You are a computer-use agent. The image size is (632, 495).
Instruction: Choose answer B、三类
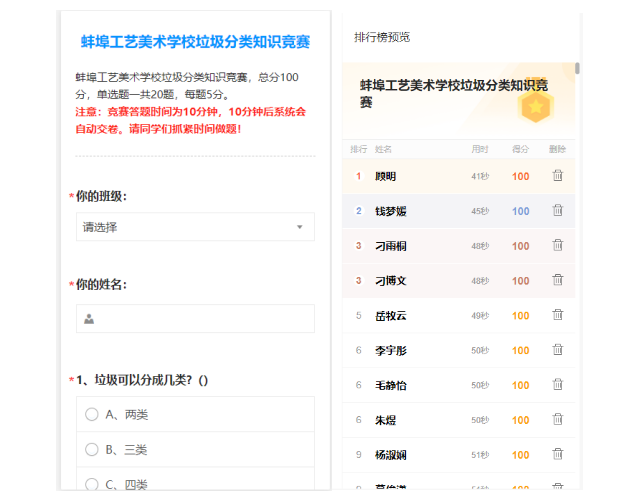[92, 450]
